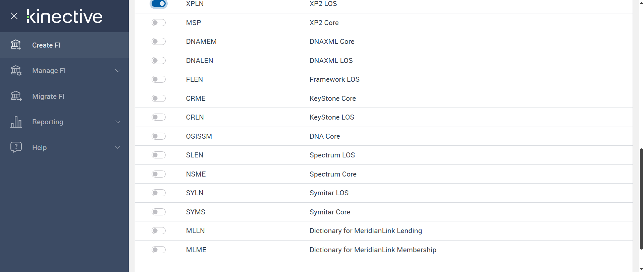
Task: Enable the MSP XP2 Core toggle
Action: 159,23
